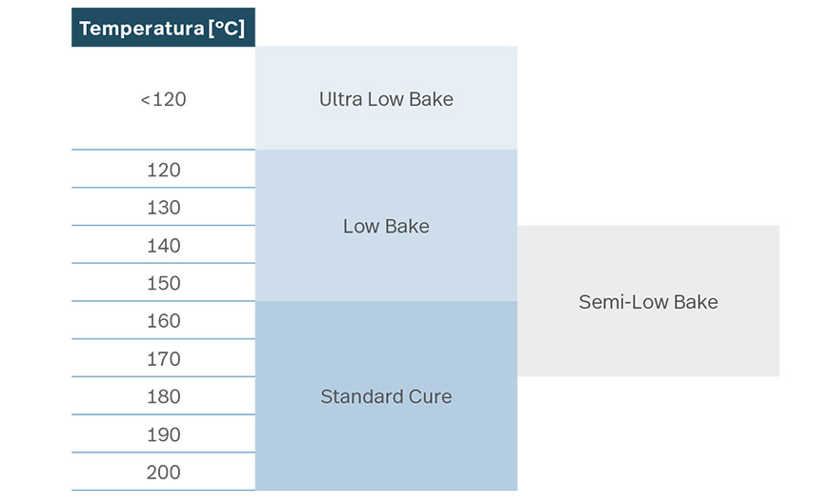Select the Low Bake label
The height and width of the screenshot is (504, 831).
tap(386, 227)
